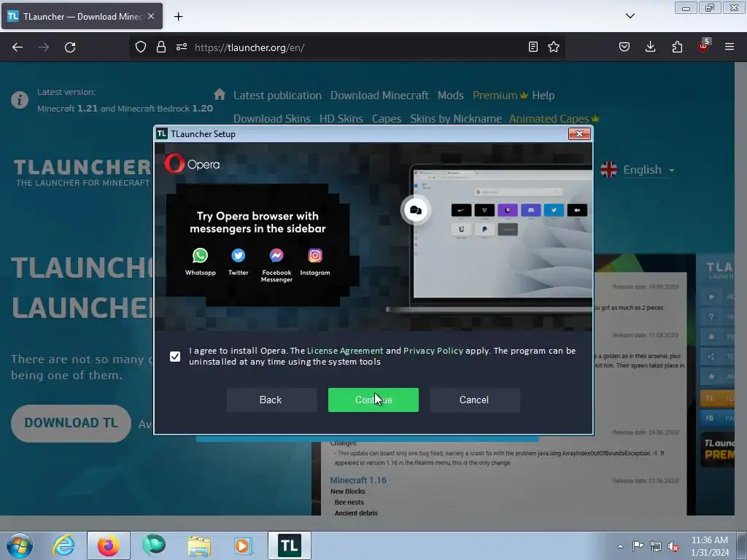This screenshot has height=560, width=747.
Task: Expand the list all tabs dropdown
Action: tap(630, 16)
